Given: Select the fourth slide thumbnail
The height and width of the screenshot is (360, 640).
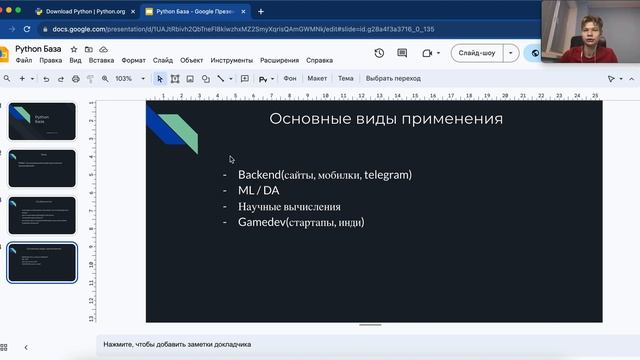Looking at the screenshot, I should pos(42,262).
